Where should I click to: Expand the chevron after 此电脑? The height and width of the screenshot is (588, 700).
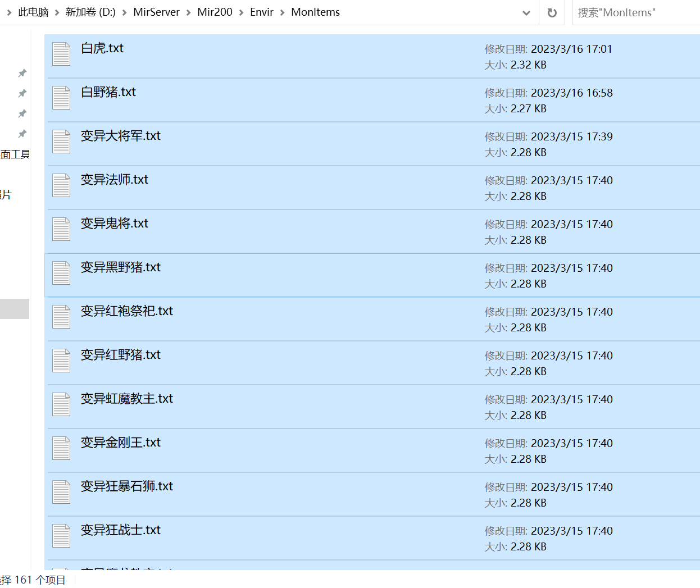pyautogui.click(x=57, y=12)
